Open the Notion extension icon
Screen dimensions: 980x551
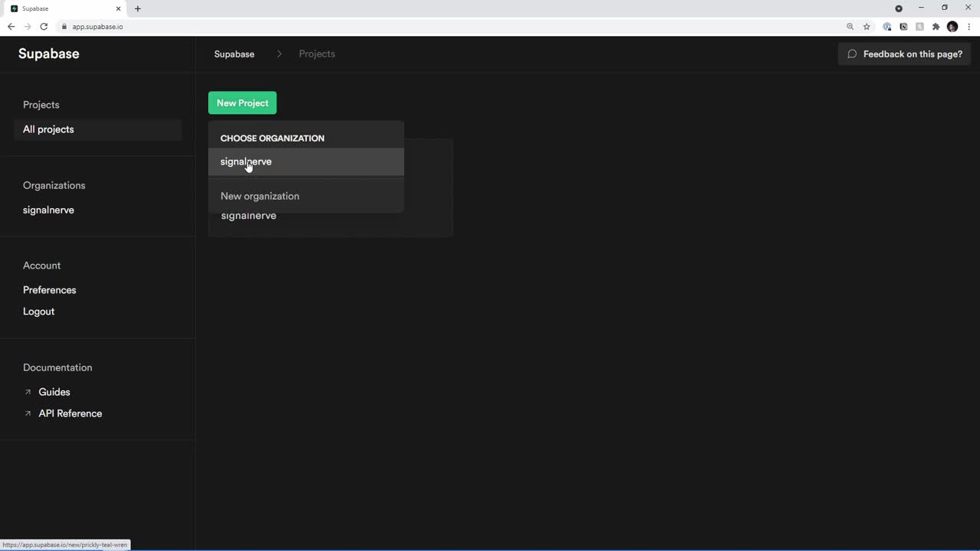(x=903, y=27)
